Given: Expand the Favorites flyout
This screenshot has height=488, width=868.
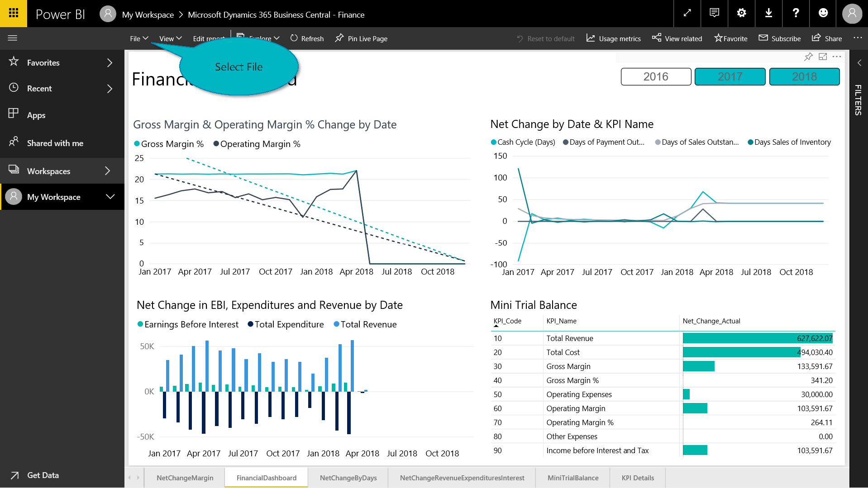Looking at the screenshot, I should click(x=110, y=63).
